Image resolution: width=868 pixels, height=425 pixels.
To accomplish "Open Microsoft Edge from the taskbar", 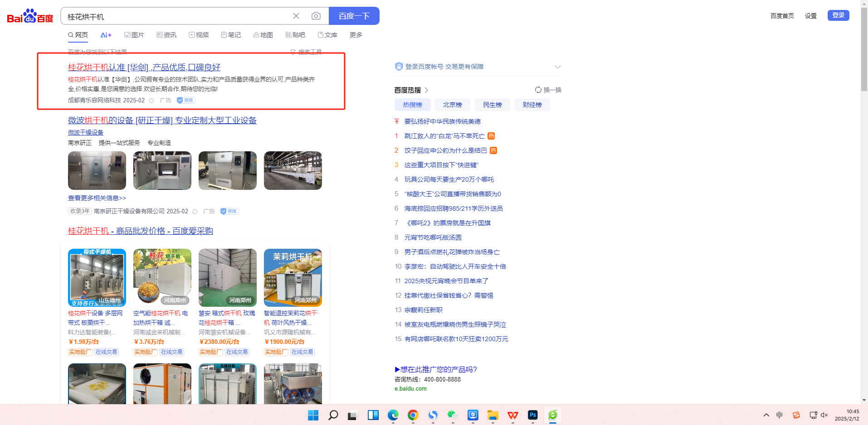I will tap(393, 415).
